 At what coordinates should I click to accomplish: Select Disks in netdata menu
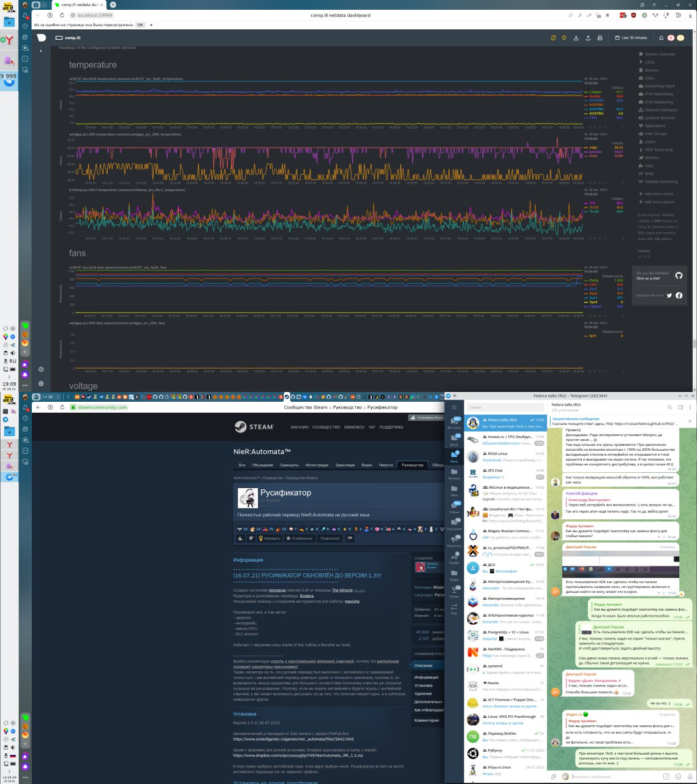point(646,78)
